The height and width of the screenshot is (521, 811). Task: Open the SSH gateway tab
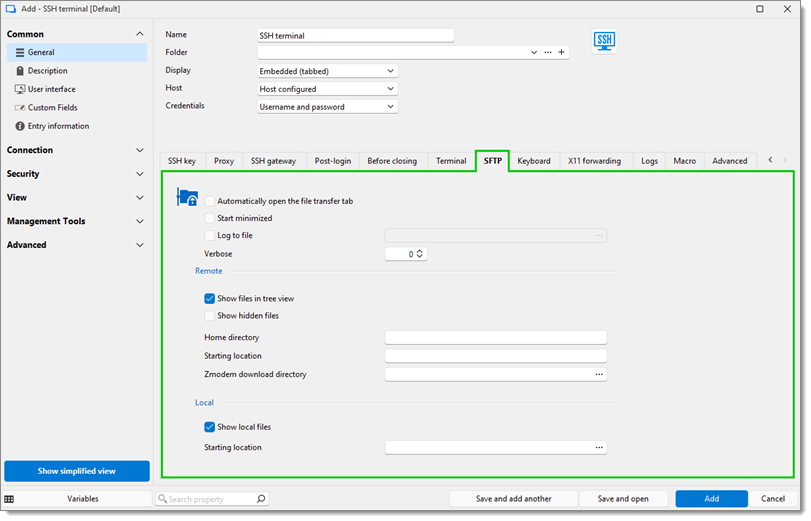[274, 161]
